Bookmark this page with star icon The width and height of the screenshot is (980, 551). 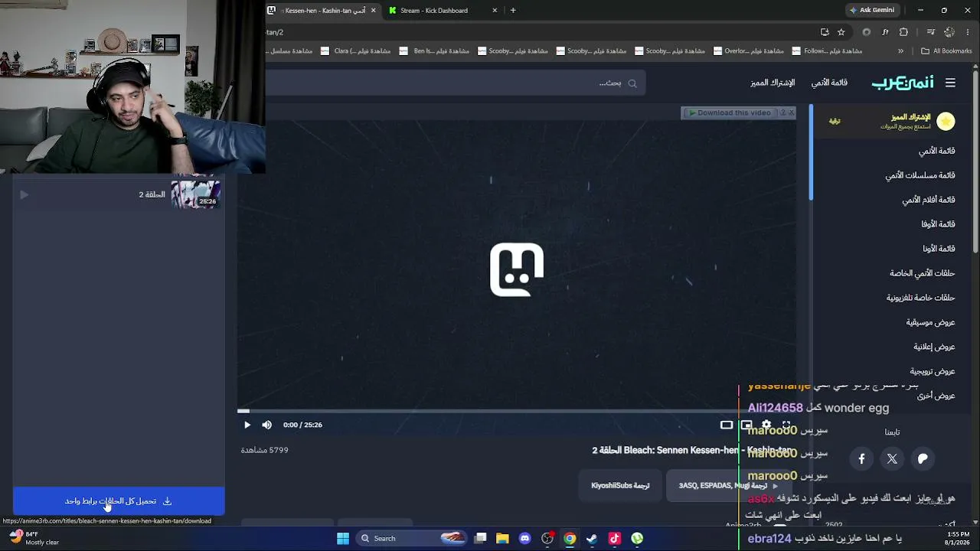point(841,32)
